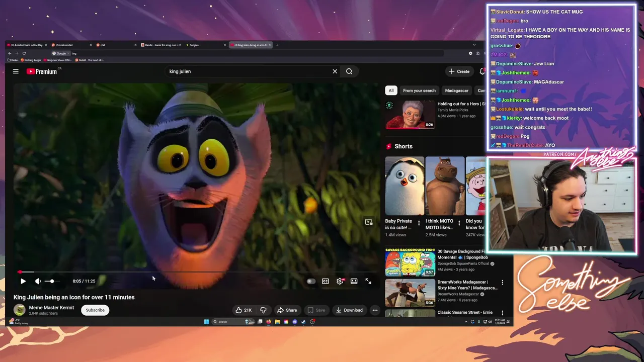Screen dimensions: 644x362
Task: Open options for Baby Private short
Action: coord(419,223)
